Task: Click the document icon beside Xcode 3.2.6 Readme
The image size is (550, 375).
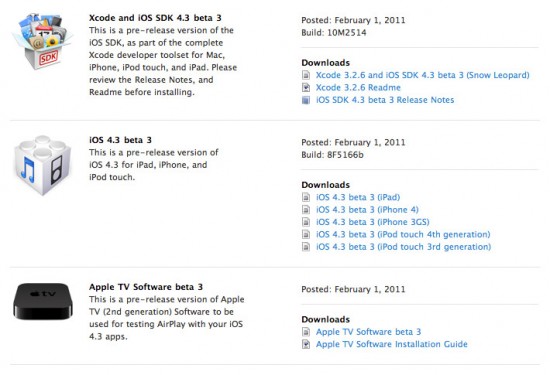Action: 306,87
